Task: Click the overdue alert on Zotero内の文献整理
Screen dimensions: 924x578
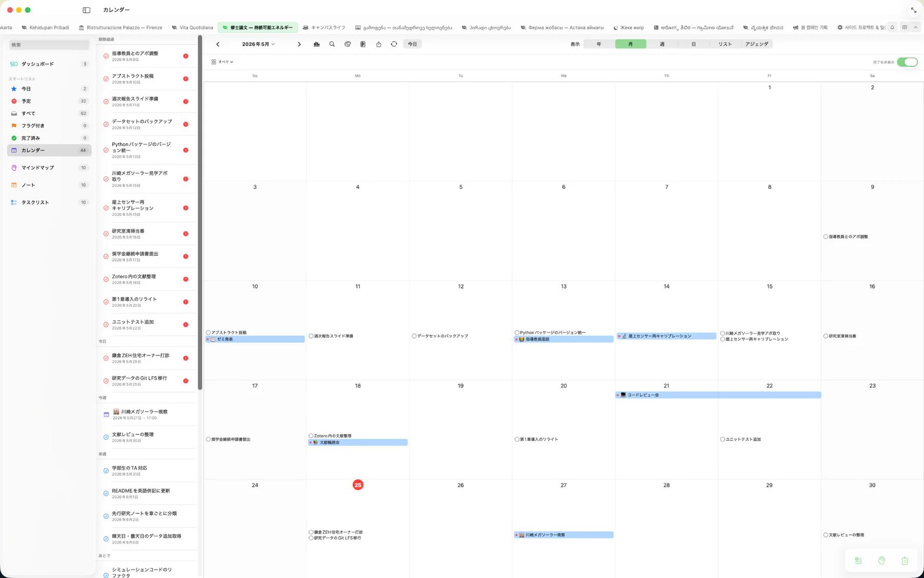Action: pyautogui.click(x=186, y=279)
